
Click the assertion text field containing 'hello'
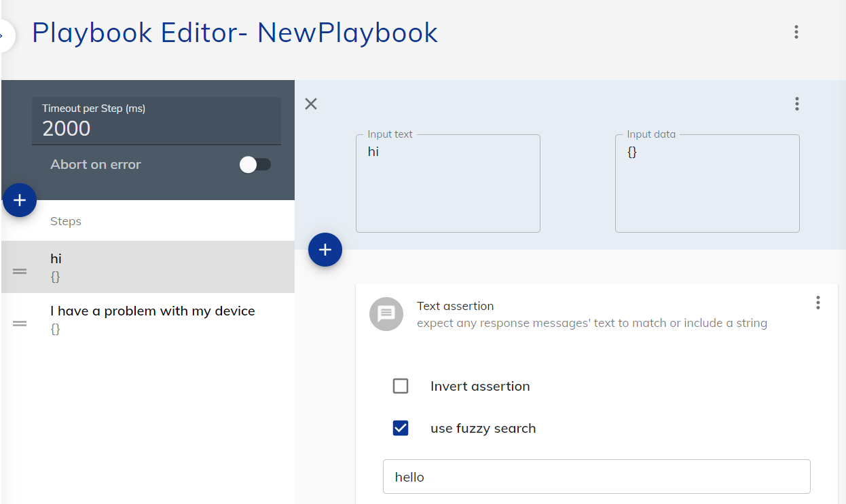597,477
